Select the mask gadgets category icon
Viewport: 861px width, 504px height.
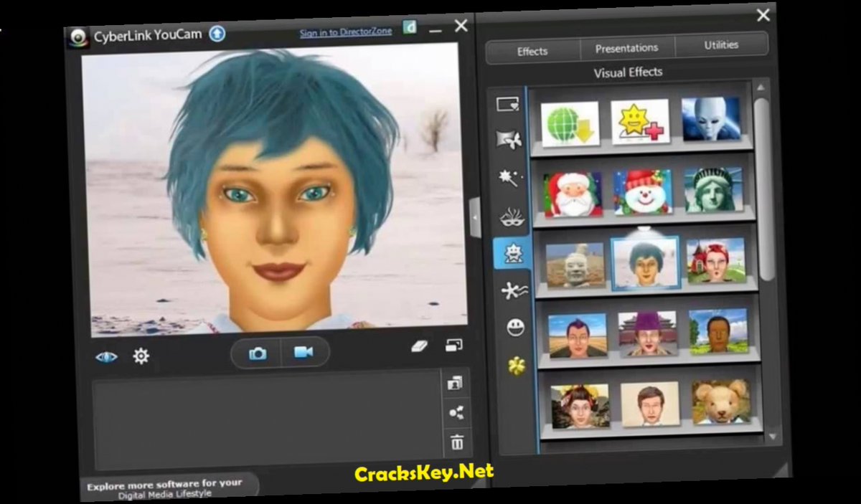coord(511,217)
